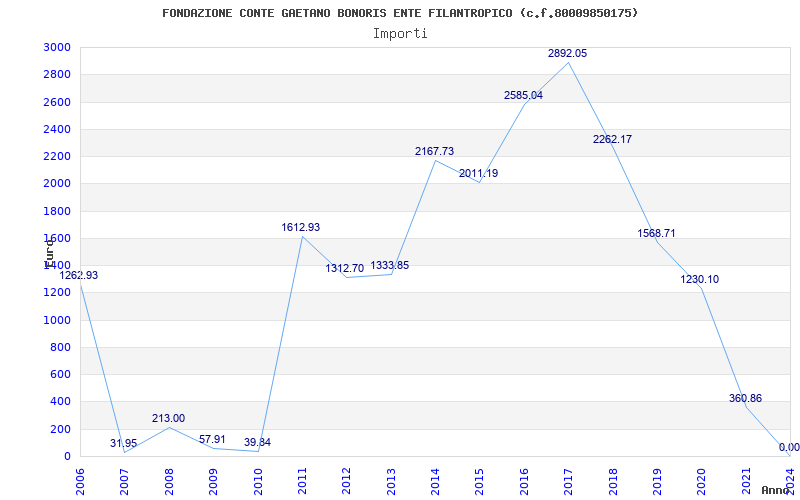
Task: Click the 2000 y-axis tick label
Action: click(57, 184)
